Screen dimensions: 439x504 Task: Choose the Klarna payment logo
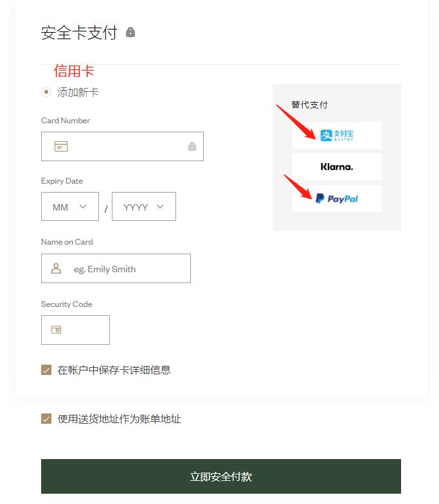point(337,167)
